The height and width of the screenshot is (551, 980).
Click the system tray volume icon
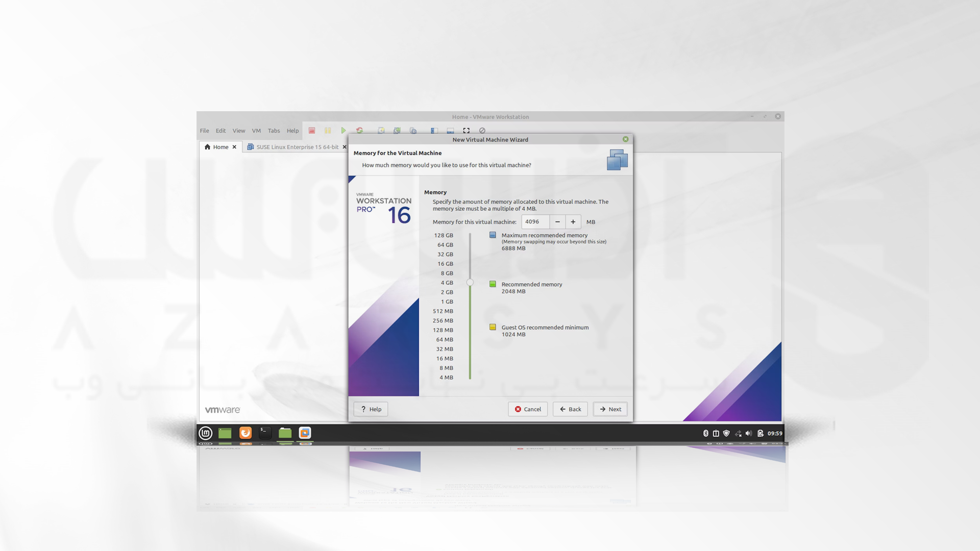pos(748,433)
